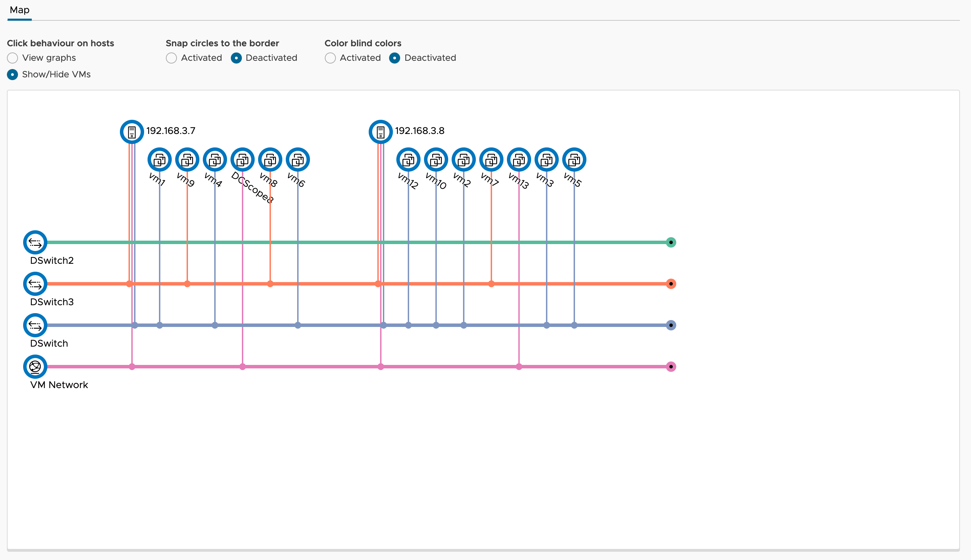971x560 pixels.
Task: Click the DSwitch switch icon
Action: click(35, 325)
